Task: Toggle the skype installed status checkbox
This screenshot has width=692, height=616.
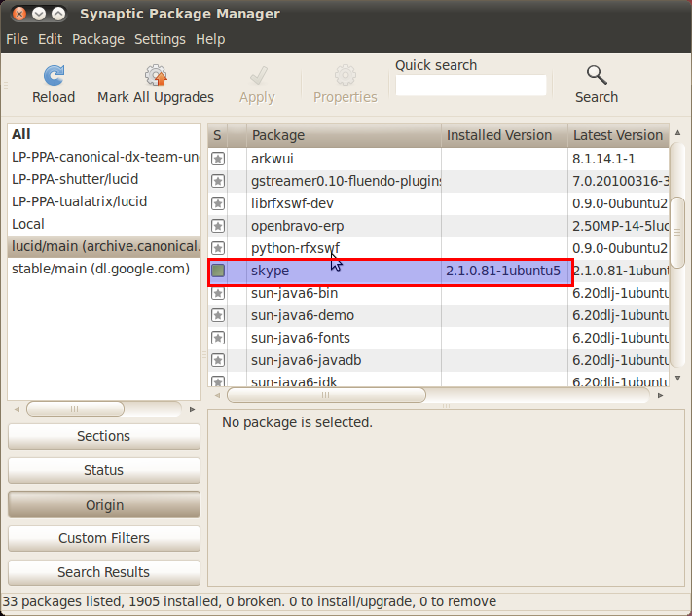Action: click(218, 271)
